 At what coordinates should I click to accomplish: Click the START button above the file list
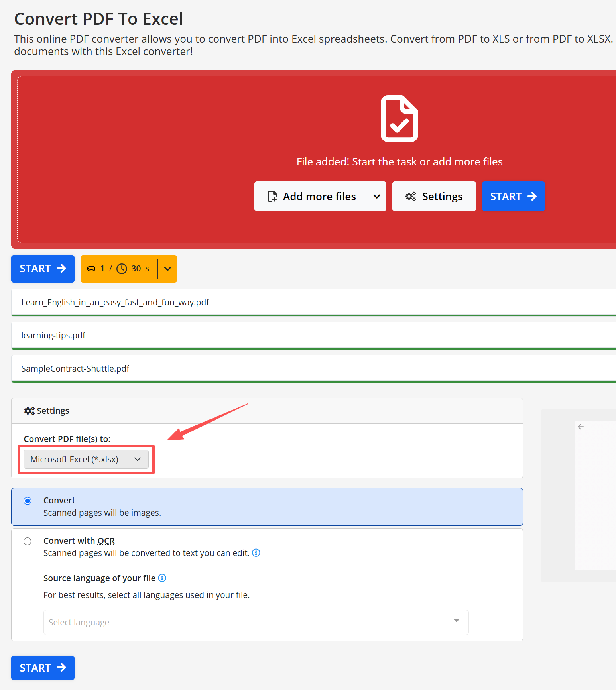[x=43, y=269]
